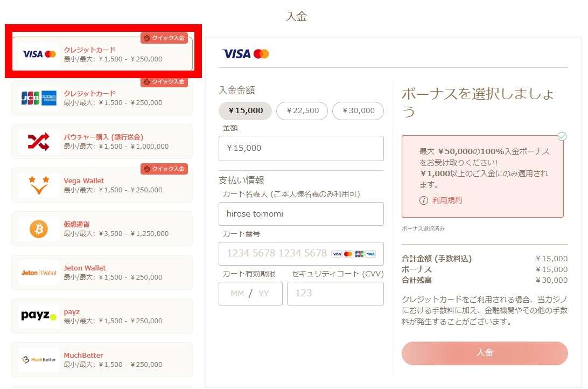Click the ¥30,000 合計残高 value

click(551, 280)
